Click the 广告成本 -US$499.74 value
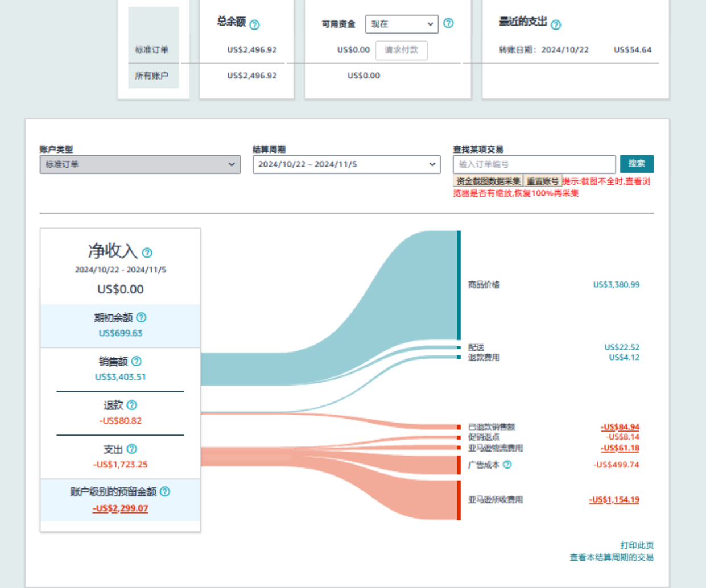 (617, 465)
